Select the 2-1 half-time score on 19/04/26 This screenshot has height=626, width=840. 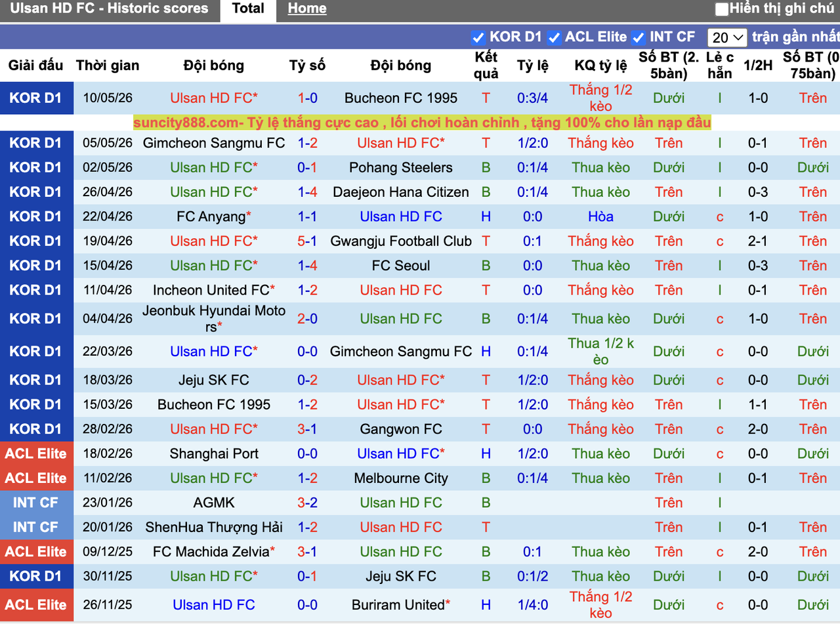point(758,241)
